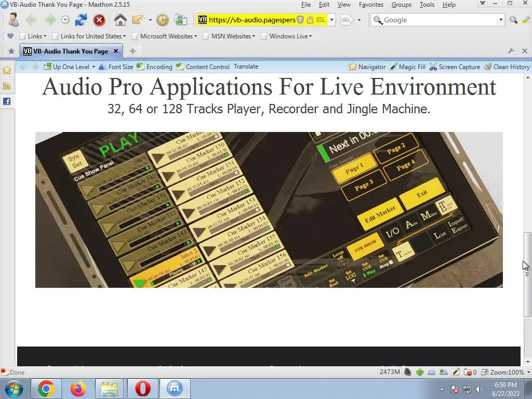Click Translate in the toolbar
The width and height of the screenshot is (532, 399).
pyautogui.click(x=246, y=66)
